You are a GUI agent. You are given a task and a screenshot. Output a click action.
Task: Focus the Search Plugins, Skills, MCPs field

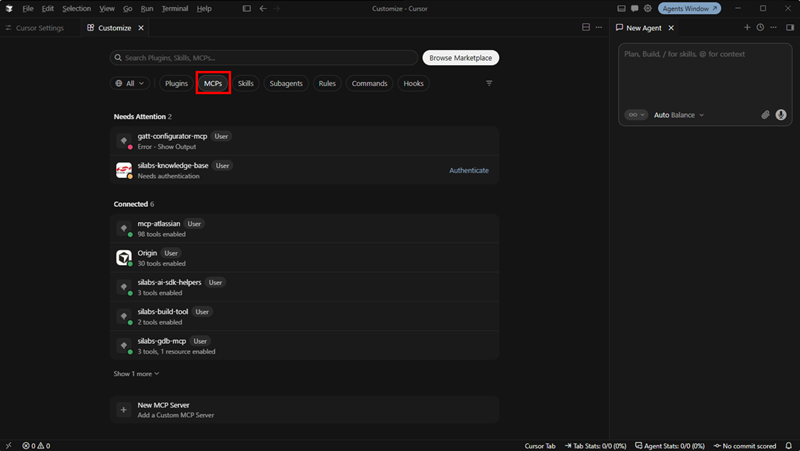[x=264, y=58]
